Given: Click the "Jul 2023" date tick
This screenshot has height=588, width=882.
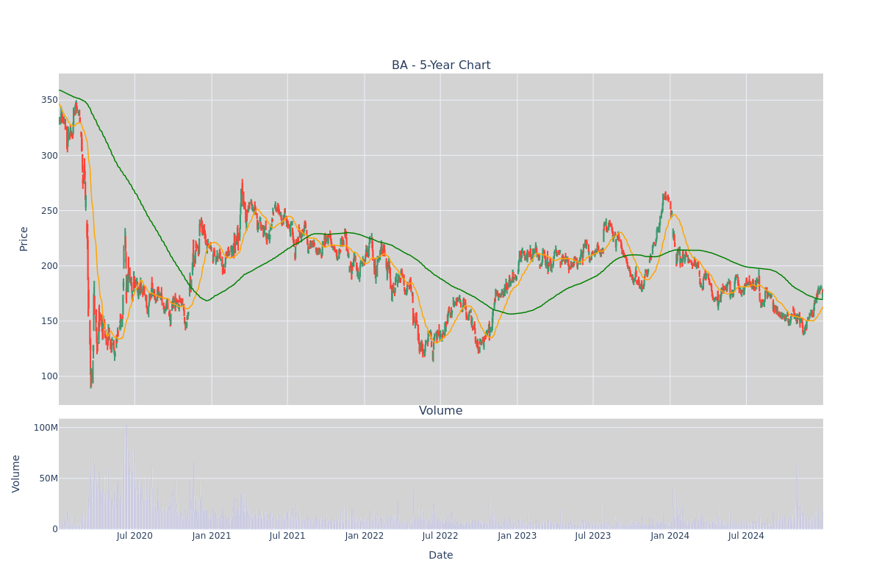Looking at the screenshot, I should tap(593, 536).
